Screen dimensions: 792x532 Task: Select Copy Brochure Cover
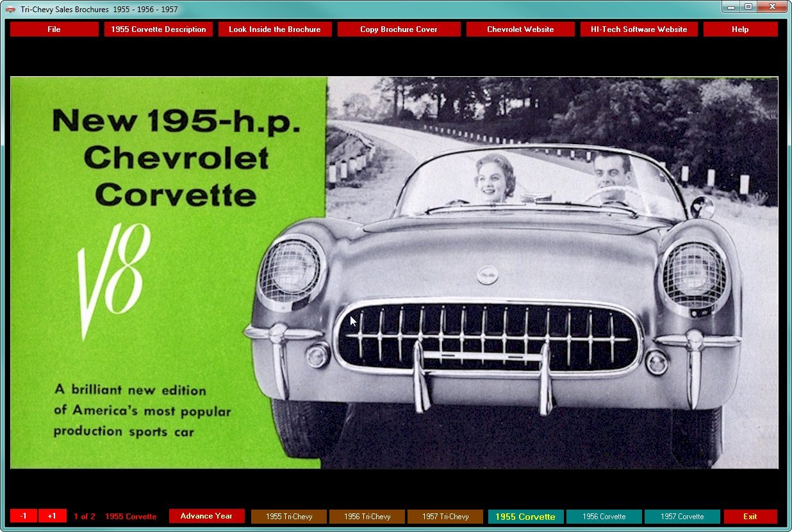pyautogui.click(x=399, y=29)
